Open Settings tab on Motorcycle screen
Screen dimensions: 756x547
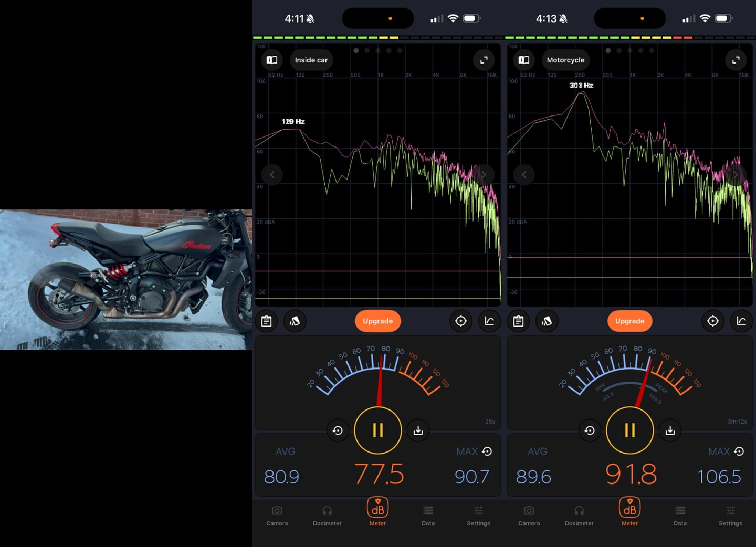click(730, 516)
